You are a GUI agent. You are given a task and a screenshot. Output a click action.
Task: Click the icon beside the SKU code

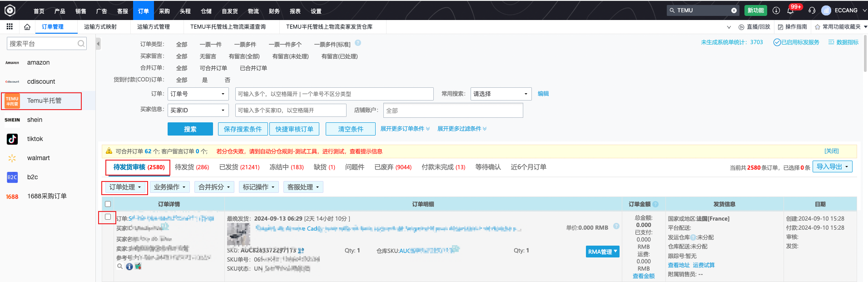pyautogui.click(x=301, y=251)
